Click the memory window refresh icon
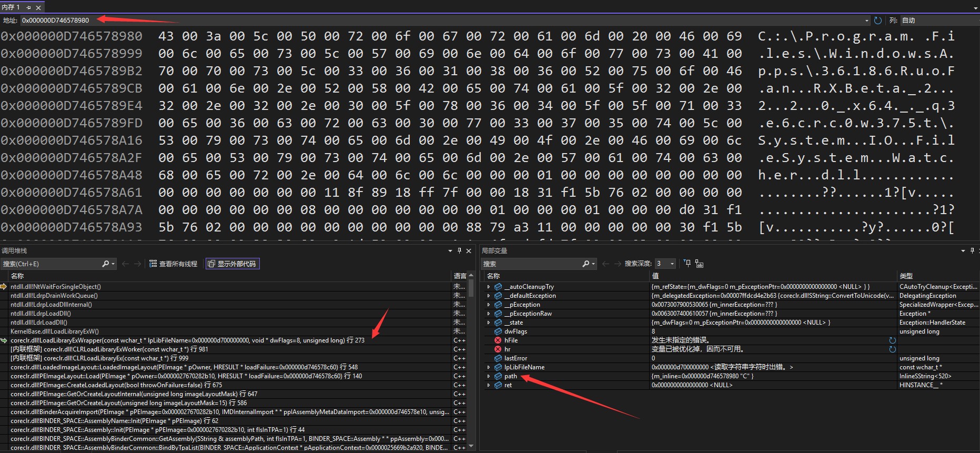980x453 pixels. 877,21
